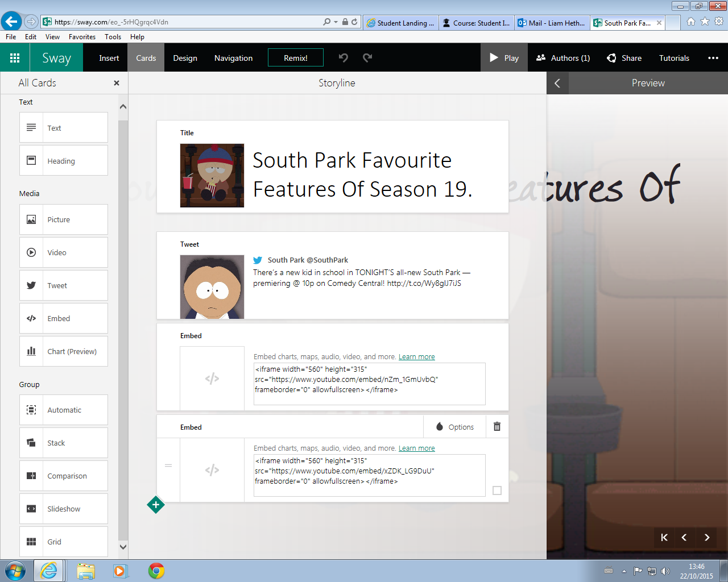Click Learn more above the nZm_1GmUvbQ embed code
This screenshot has width=728, height=582.
pos(417,357)
